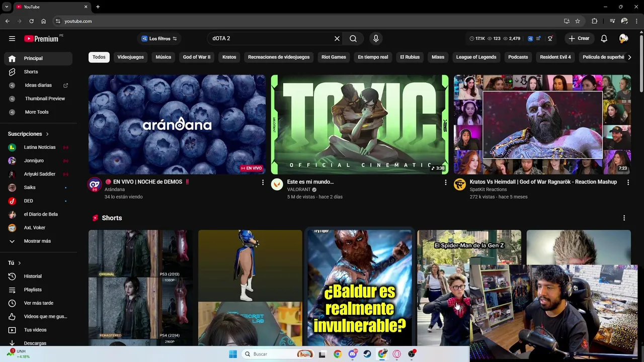Screen dimensions: 644x362
Task: Select the Música chip
Action: pos(164,57)
